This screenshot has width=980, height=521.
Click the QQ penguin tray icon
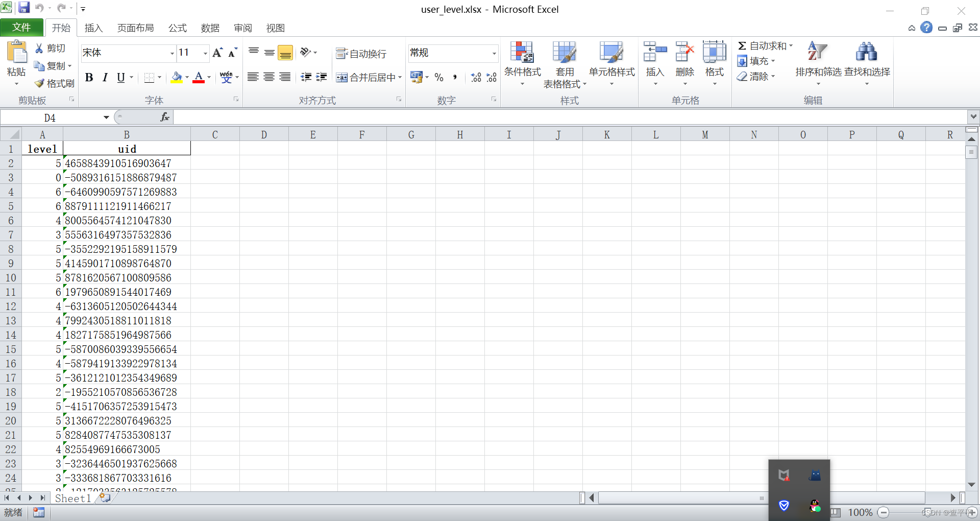click(815, 506)
